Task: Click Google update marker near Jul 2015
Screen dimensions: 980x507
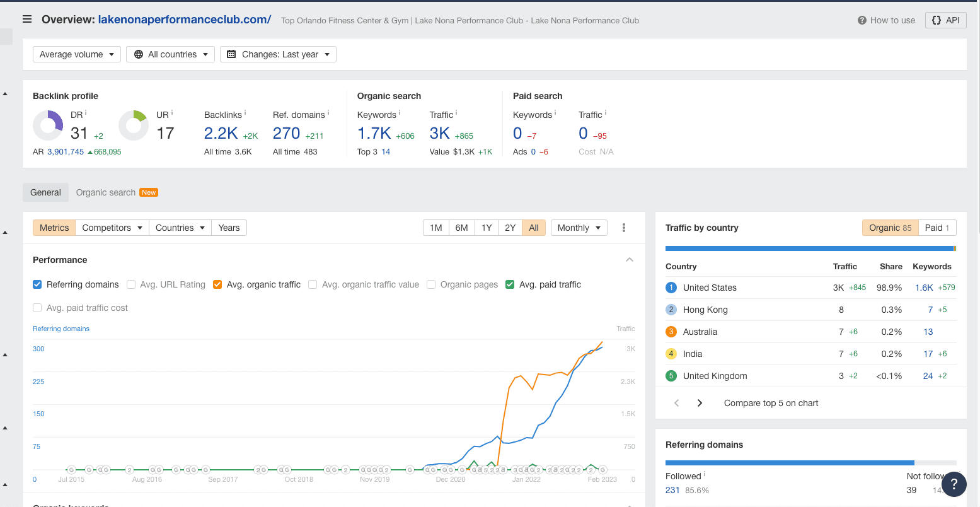Action: tap(71, 470)
